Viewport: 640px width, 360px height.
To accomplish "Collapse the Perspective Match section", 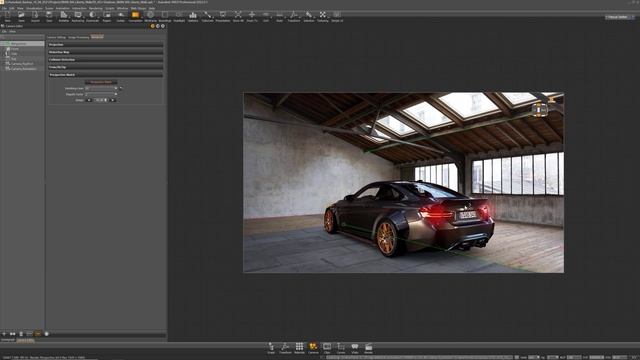I will pyautogui.click(x=106, y=75).
